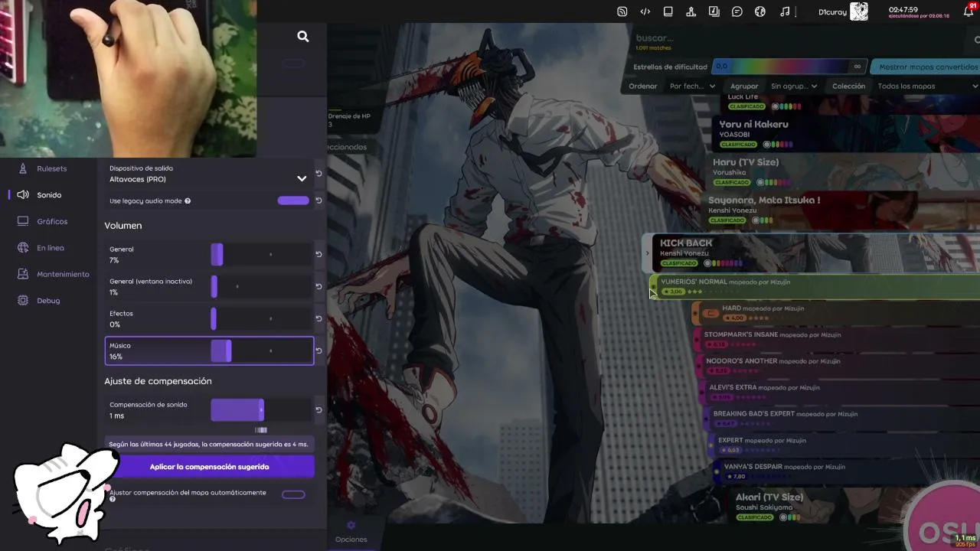
Task: Click the legacy audio mode help icon
Action: click(188, 201)
